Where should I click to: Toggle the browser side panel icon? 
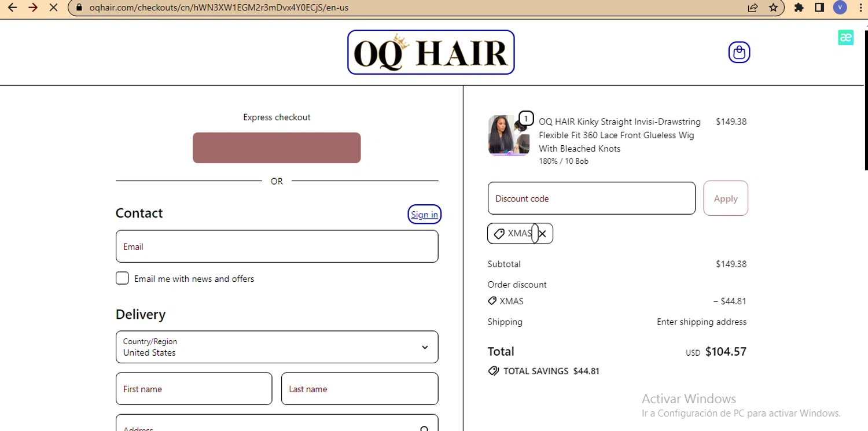coord(819,8)
